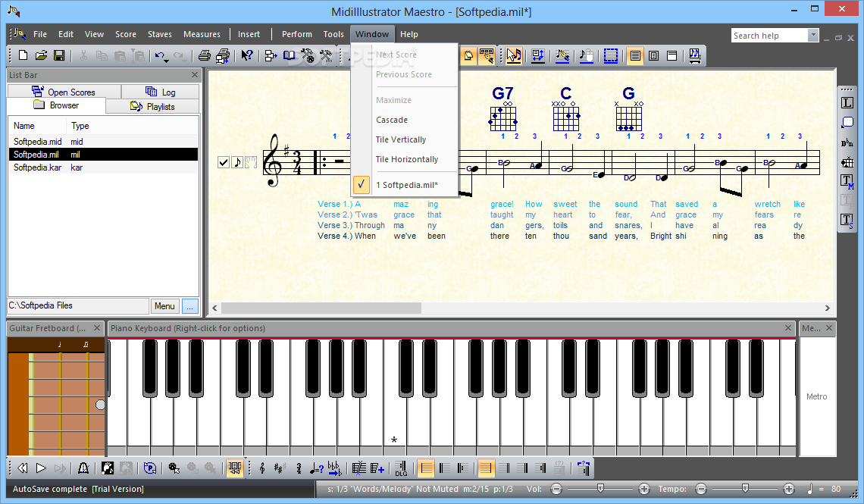The height and width of the screenshot is (504, 864).
Task: Create a new score from the toolbar
Action: [23, 55]
